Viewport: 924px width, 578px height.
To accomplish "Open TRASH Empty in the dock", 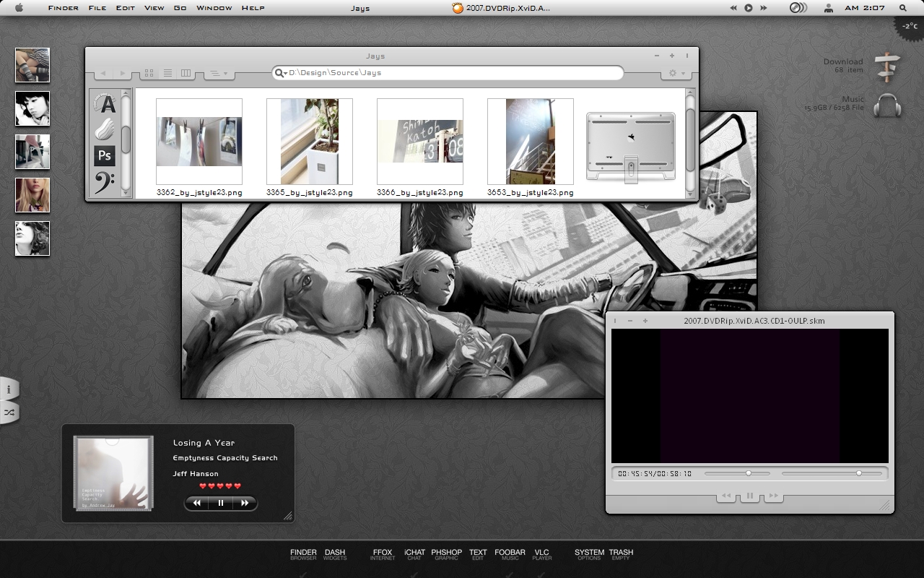I will [621, 554].
